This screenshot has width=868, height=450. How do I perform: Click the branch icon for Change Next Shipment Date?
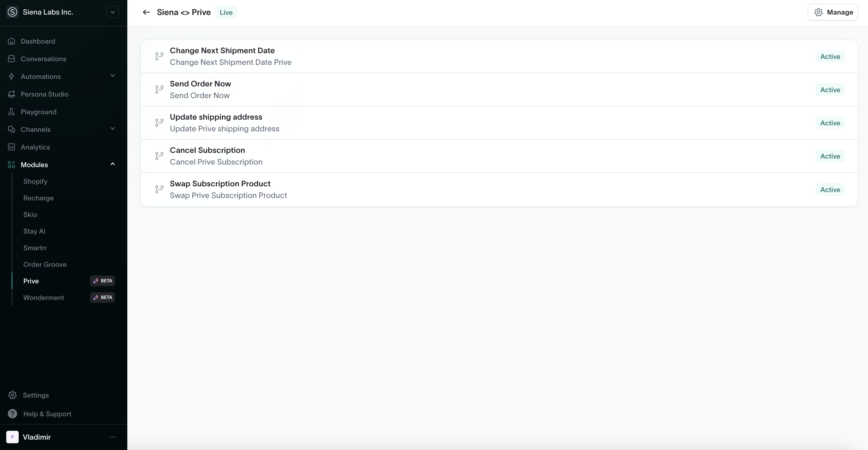click(x=159, y=56)
